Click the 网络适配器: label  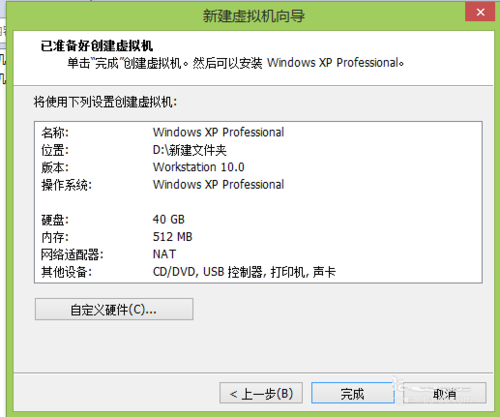point(72,255)
